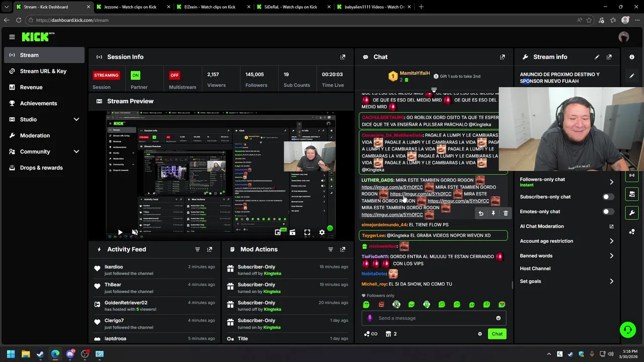Open chat settings gear near Chat button
644x362 pixels.
click(x=480, y=334)
